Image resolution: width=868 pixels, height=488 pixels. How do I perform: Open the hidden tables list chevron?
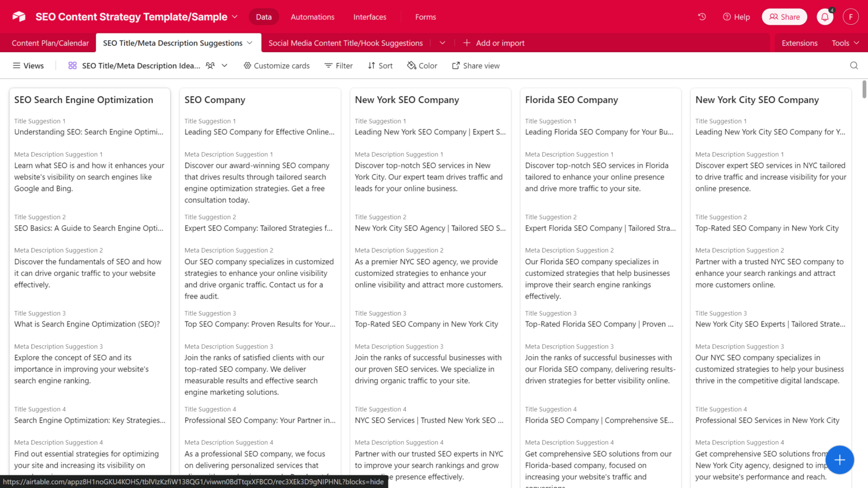coord(442,43)
